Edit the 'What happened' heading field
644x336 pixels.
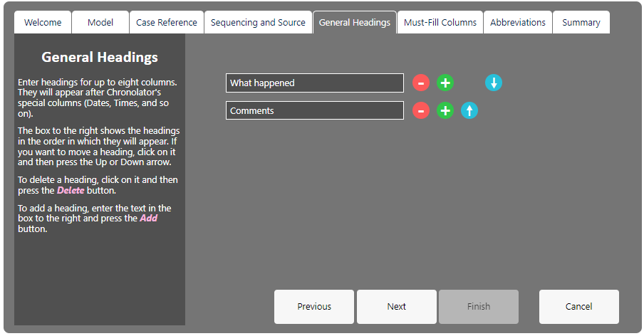coord(315,83)
